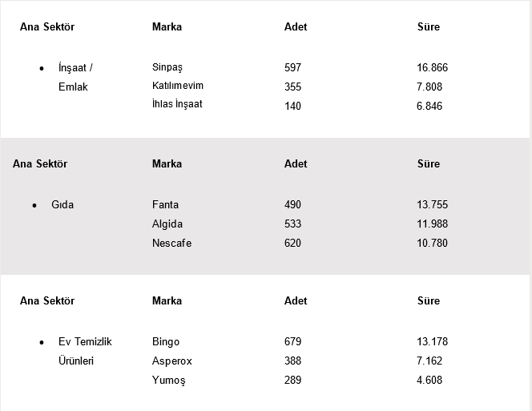Select the Katılımevim brand entry
The height and width of the screenshot is (411, 532).
coord(177,86)
